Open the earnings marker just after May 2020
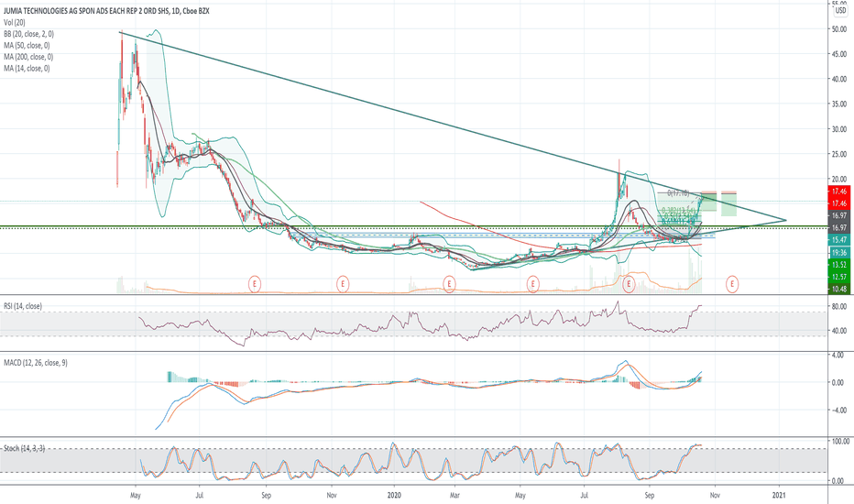Viewport: 854px width, 504px height. [532, 284]
